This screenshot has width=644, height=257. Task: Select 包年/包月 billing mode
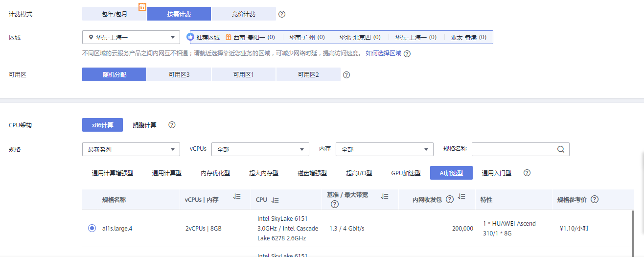[115, 14]
